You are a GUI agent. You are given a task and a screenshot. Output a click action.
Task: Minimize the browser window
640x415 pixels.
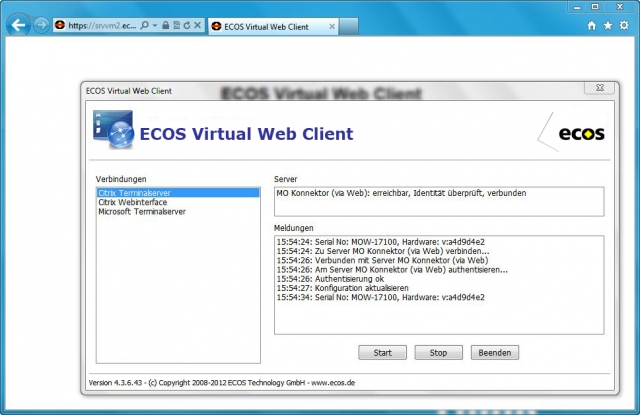coord(577,7)
